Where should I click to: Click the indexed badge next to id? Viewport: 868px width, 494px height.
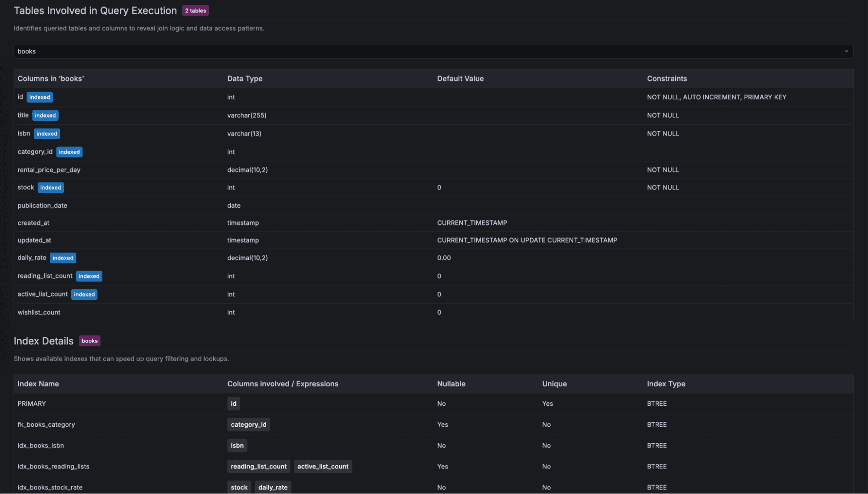pos(40,97)
